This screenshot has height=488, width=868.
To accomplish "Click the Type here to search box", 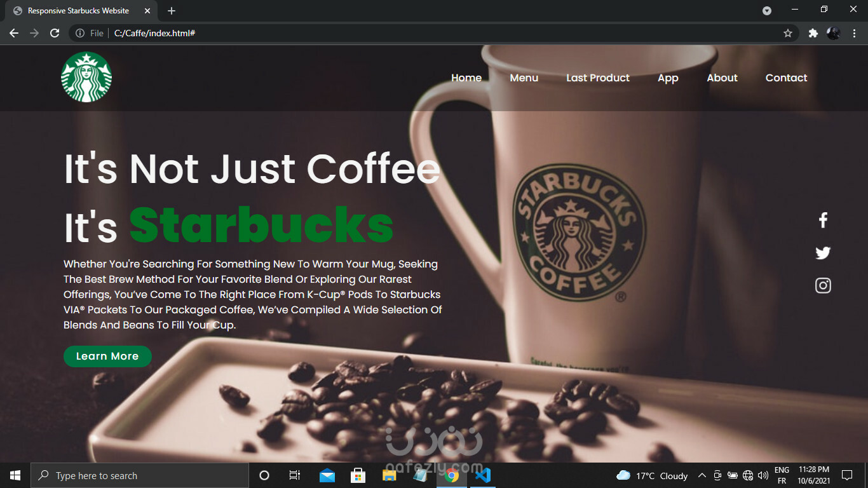I will [140, 475].
